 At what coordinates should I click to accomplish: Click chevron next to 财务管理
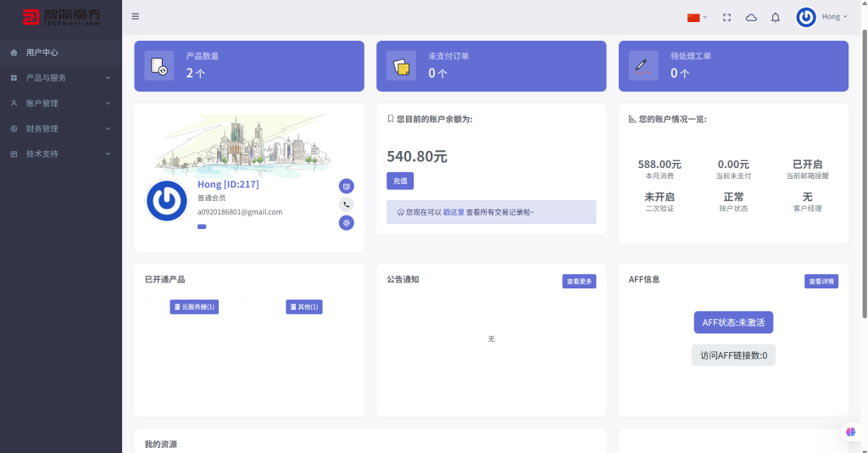[x=108, y=129]
